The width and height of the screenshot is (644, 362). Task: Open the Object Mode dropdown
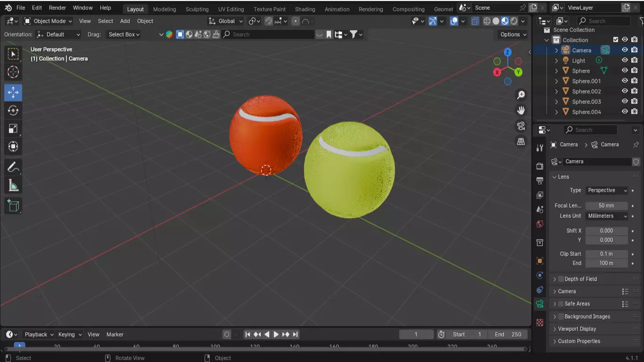pyautogui.click(x=48, y=21)
